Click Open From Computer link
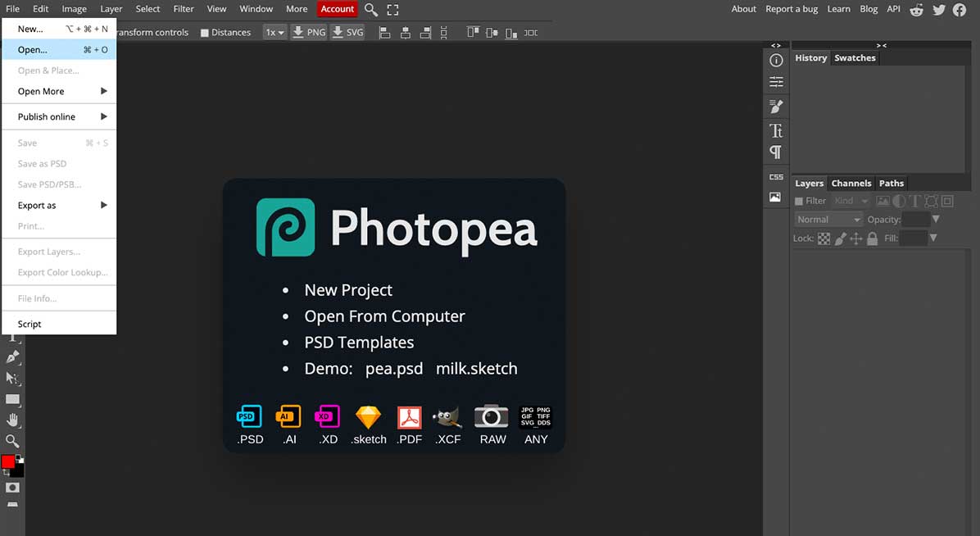The width and height of the screenshot is (980, 536). click(x=384, y=316)
